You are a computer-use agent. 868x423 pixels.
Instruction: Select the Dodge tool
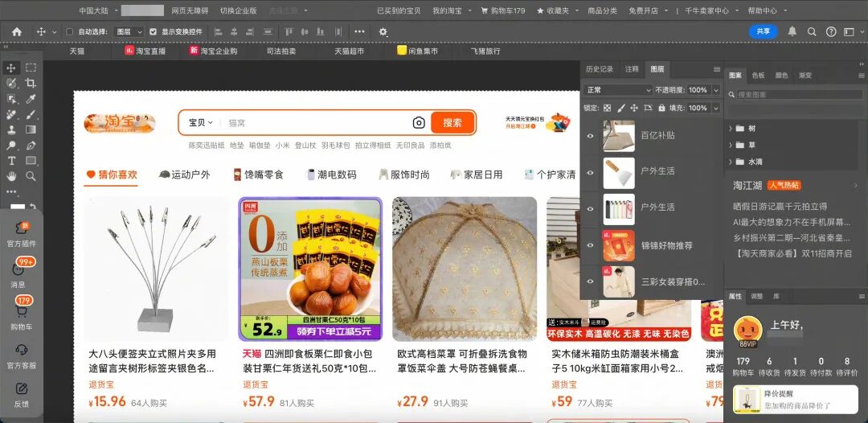11,146
